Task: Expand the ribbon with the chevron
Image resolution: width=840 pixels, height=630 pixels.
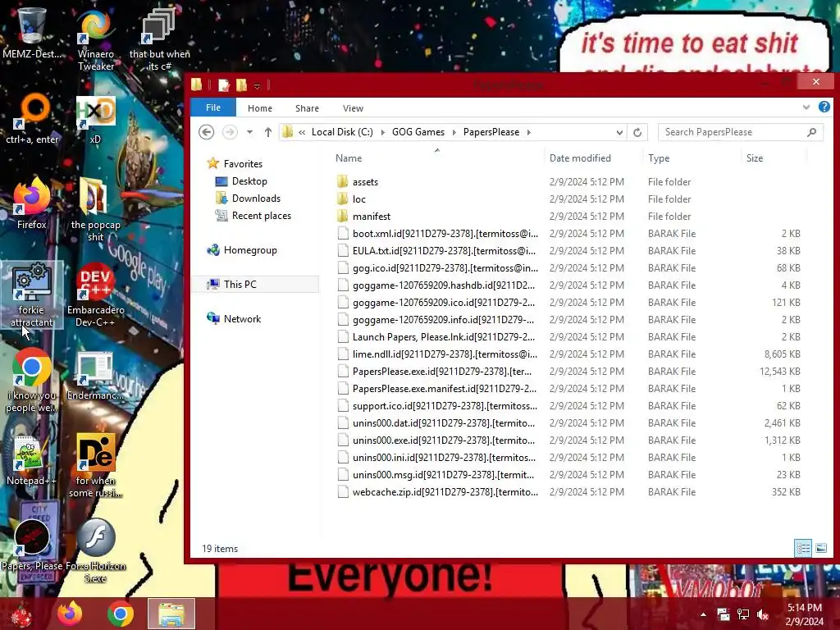Action: (x=806, y=107)
